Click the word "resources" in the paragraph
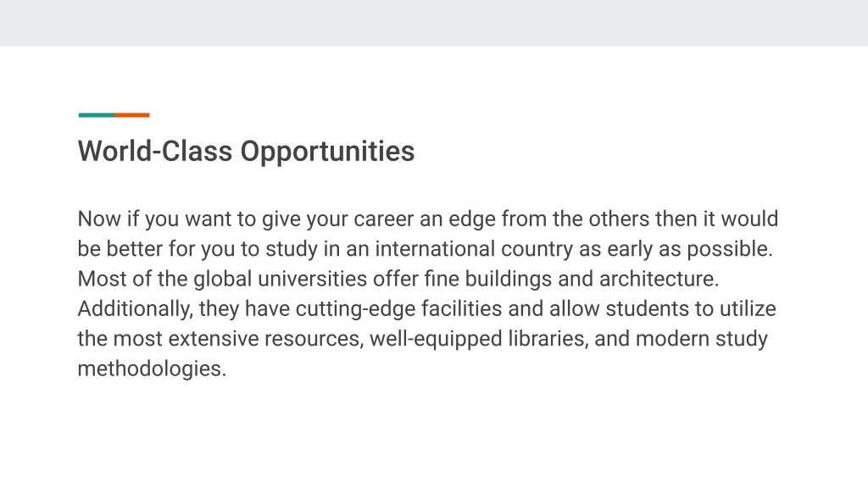This screenshot has width=868, height=488. [x=312, y=339]
